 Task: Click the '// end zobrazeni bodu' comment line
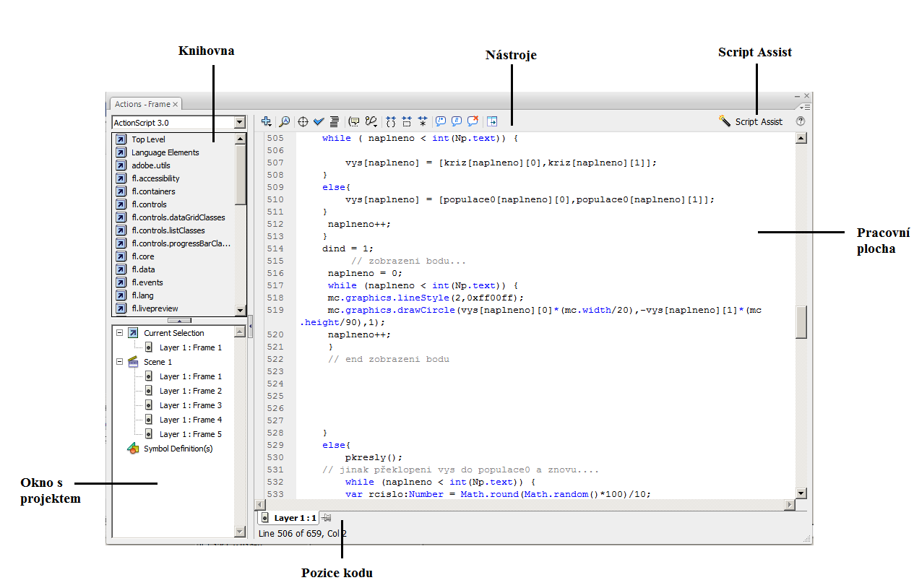388,359
